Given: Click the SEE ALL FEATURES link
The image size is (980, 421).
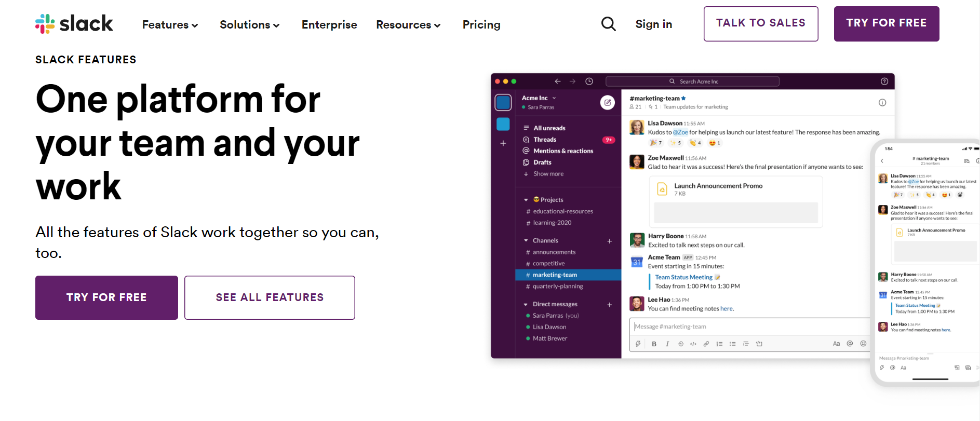Looking at the screenshot, I should click(x=270, y=297).
